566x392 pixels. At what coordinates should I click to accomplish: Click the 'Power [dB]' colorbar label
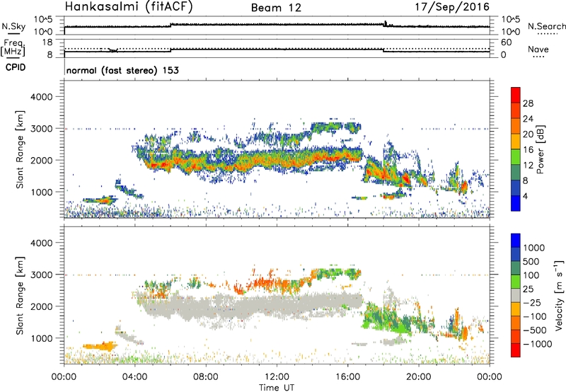[541, 149]
